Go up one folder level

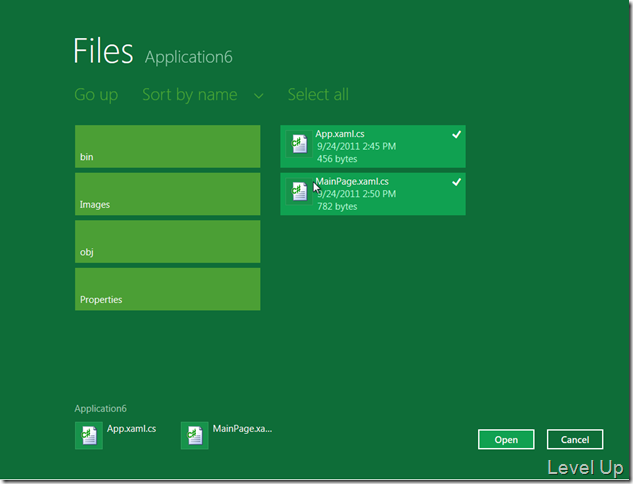96,95
